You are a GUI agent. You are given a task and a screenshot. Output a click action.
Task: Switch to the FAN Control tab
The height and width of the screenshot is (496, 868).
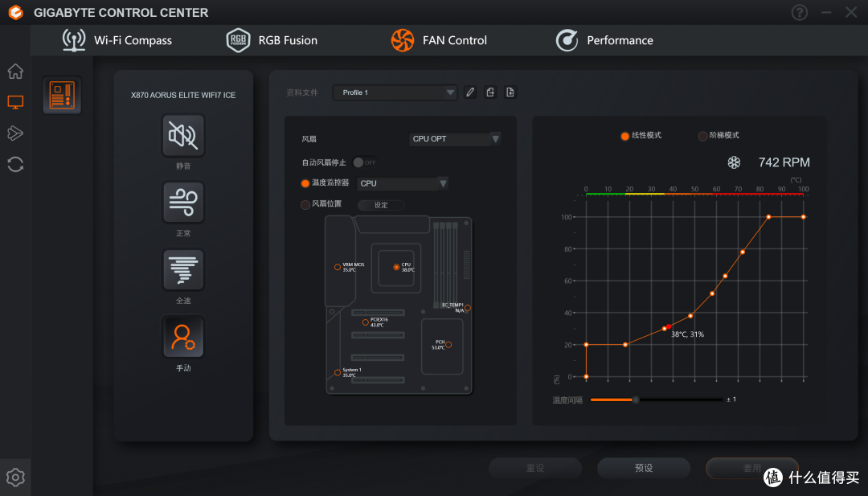[439, 40]
